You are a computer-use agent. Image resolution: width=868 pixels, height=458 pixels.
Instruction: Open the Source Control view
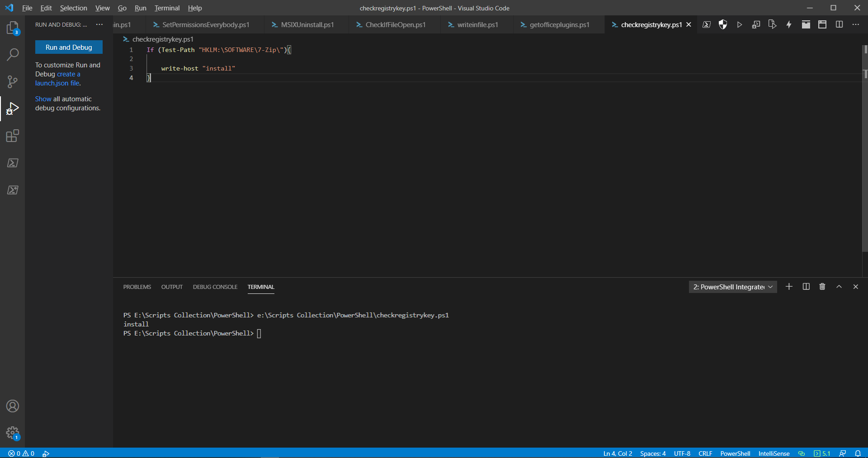(x=12, y=82)
